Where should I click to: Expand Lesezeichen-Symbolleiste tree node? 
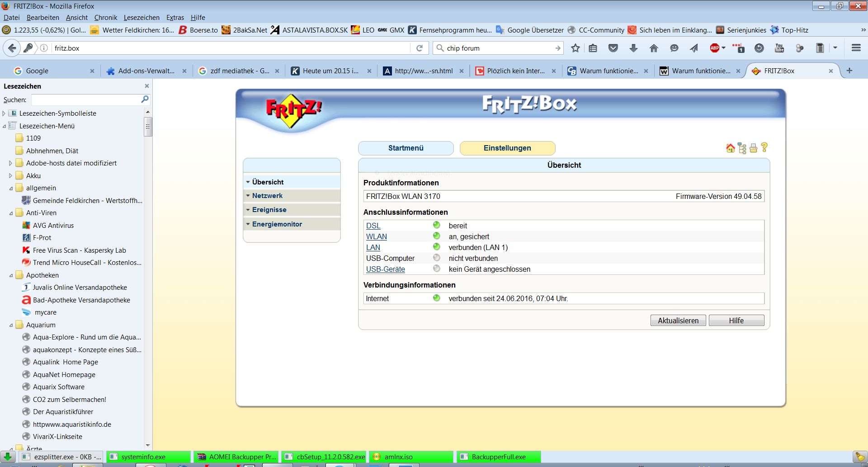pos(4,113)
